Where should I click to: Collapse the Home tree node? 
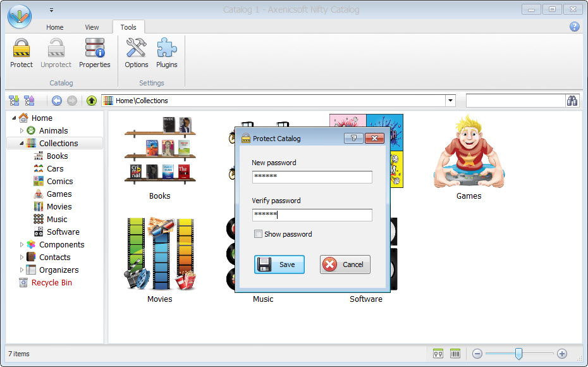click(x=14, y=118)
